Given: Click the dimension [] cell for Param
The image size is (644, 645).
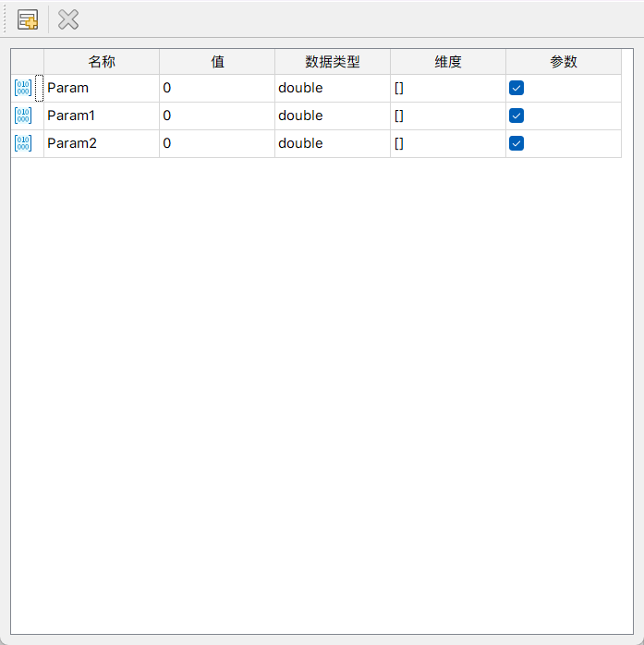Looking at the screenshot, I should tap(447, 88).
